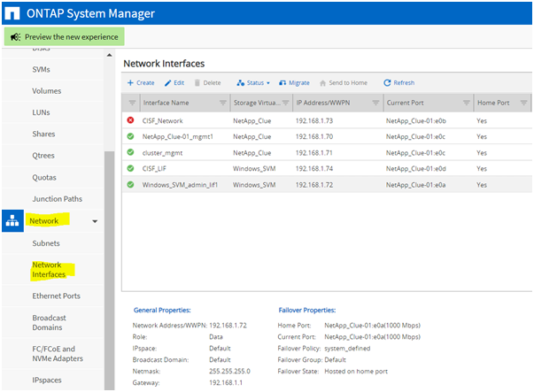Screen dimensions: 534x392
Task: Open the Home Port column filter
Action: [523, 103]
